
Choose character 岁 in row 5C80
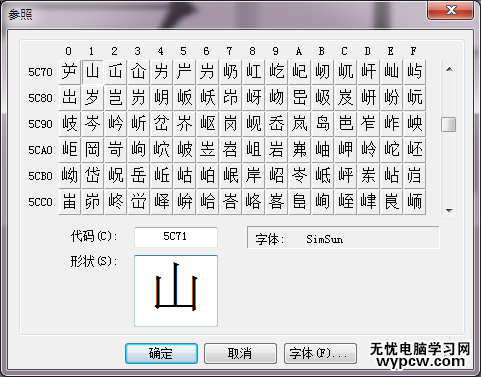pos(93,98)
